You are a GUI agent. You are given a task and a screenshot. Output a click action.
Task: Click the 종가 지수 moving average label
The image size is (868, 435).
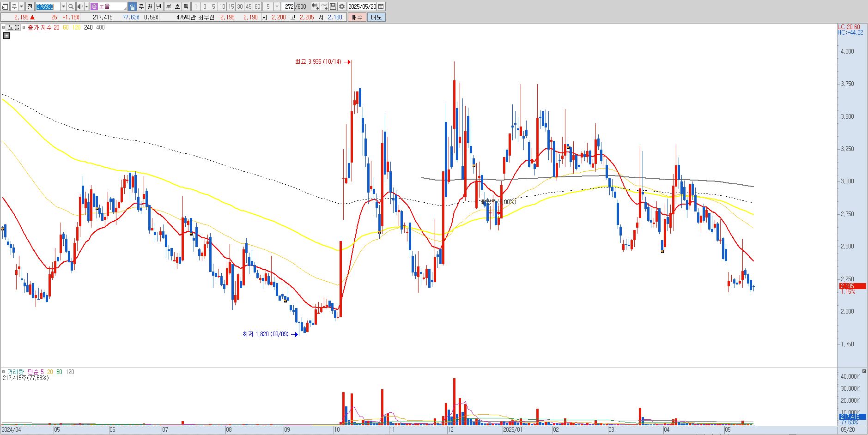pos(40,27)
